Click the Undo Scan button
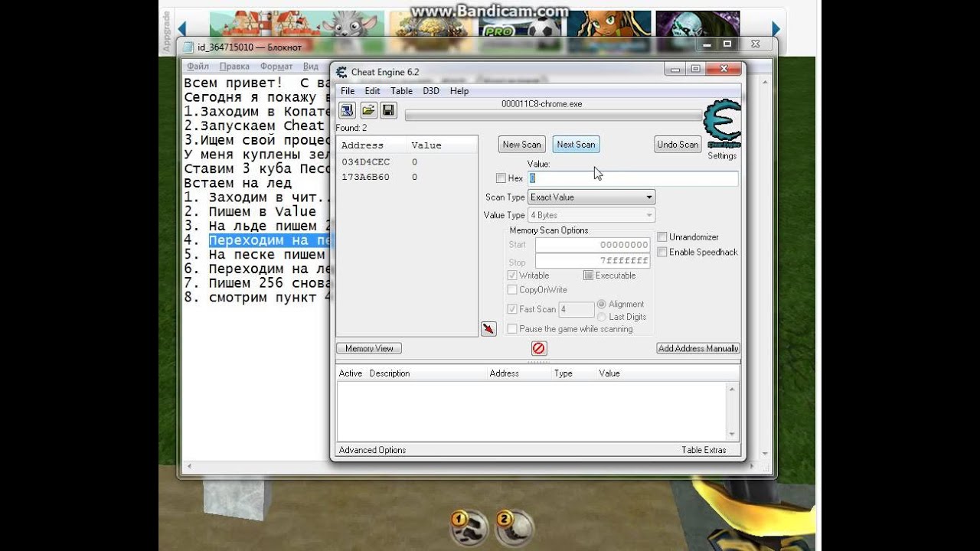 tap(678, 145)
